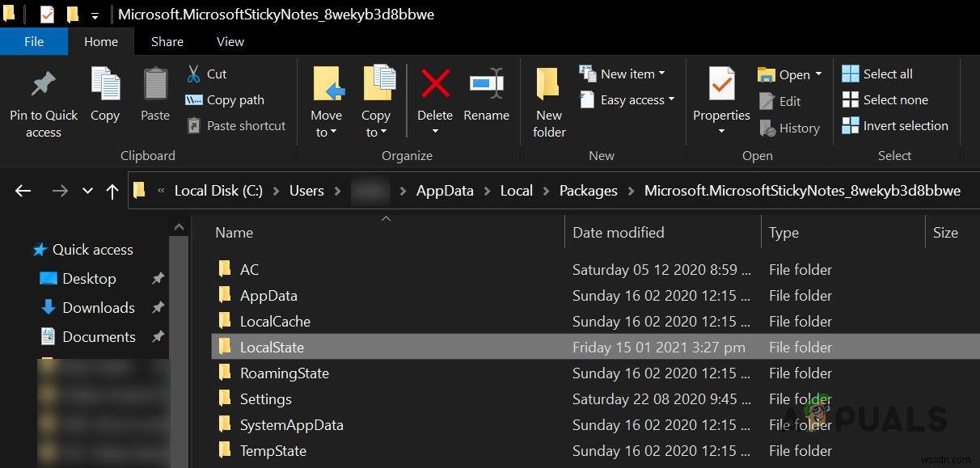
Task: Click the Select all icon
Action: pos(851,74)
